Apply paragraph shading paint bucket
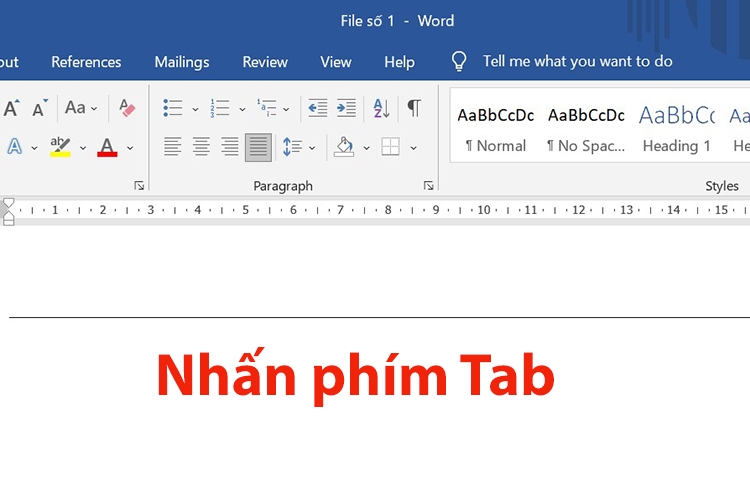The height and width of the screenshot is (500, 750). tap(345, 147)
